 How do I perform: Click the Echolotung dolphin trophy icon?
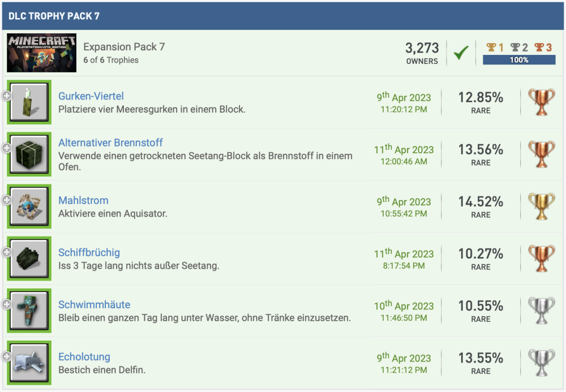pyautogui.click(x=29, y=363)
